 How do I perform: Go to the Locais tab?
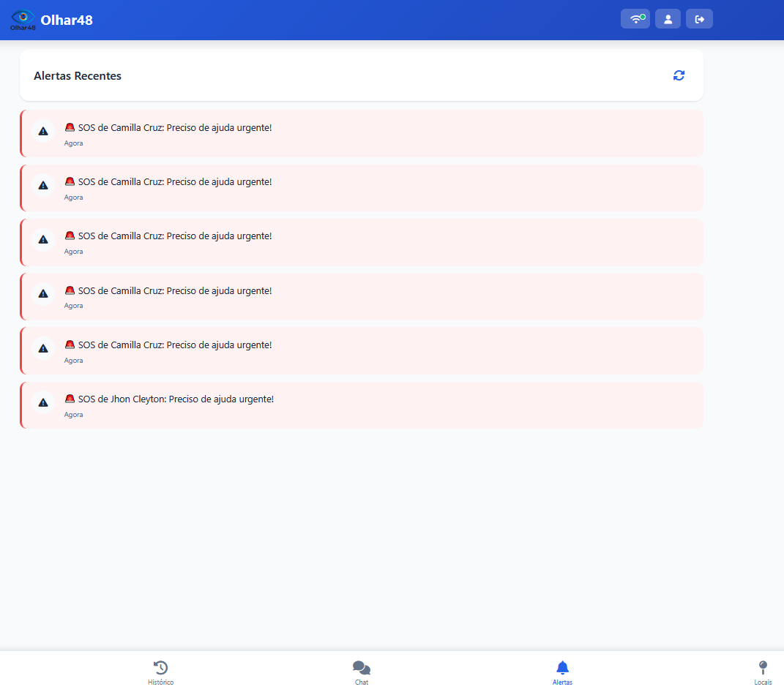click(x=763, y=672)
